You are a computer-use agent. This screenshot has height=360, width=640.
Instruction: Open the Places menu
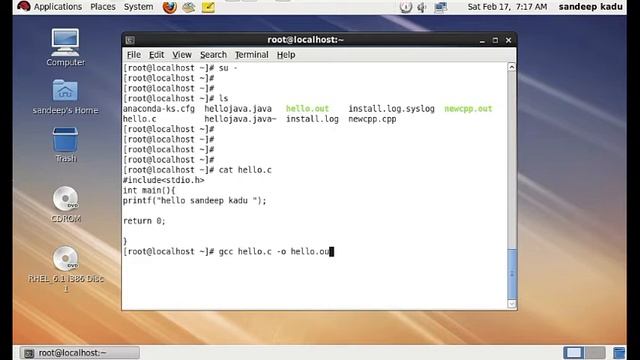point(103,7)
